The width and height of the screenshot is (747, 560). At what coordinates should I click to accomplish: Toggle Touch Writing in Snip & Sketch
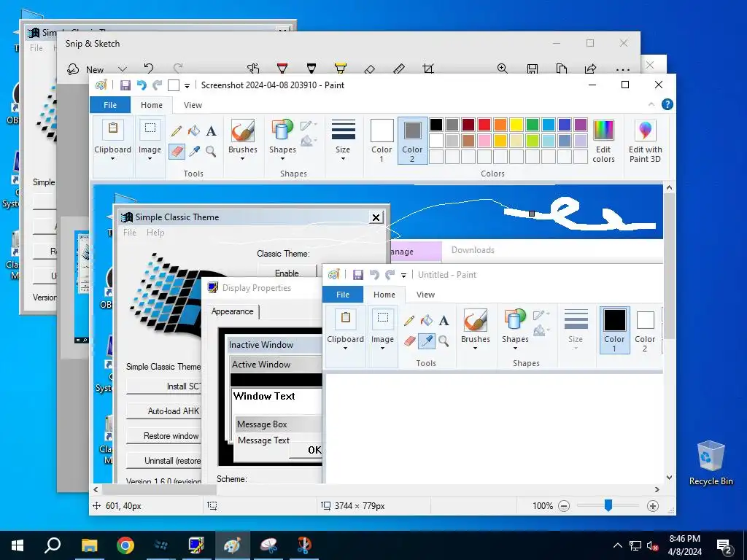click(x=253, y=69)
